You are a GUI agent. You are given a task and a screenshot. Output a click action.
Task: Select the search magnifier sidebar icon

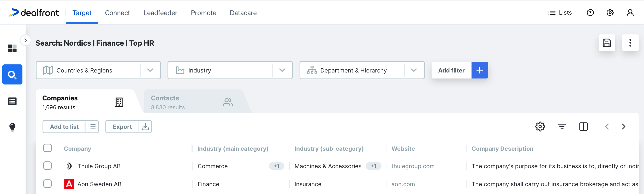coord(12,75)
